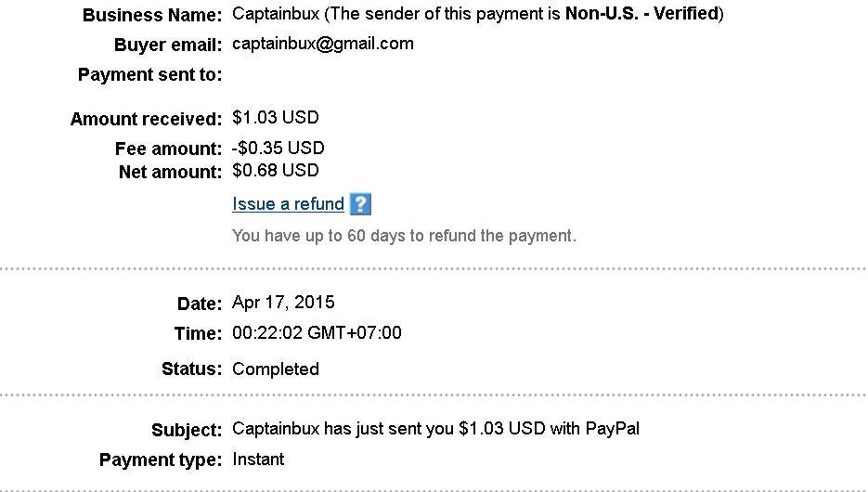Click the Payment type label
This screenshot has height=492, width=868.
coord(161,460)
